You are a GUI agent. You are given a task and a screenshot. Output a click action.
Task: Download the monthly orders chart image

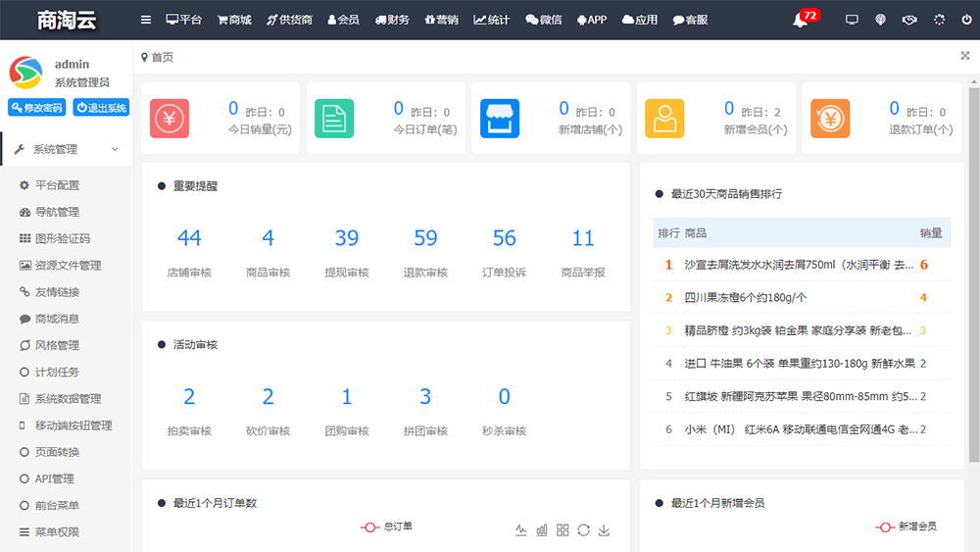tap(604, 530)
